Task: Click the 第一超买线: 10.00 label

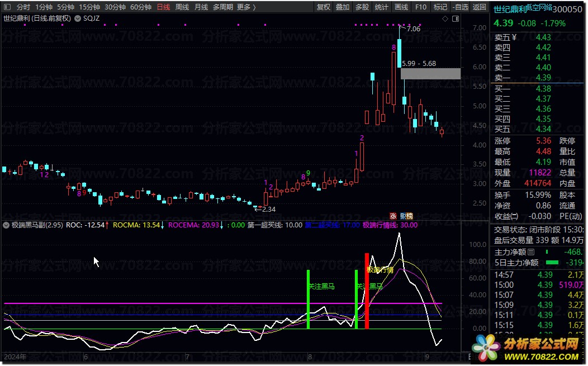Action: coord(275,225)
